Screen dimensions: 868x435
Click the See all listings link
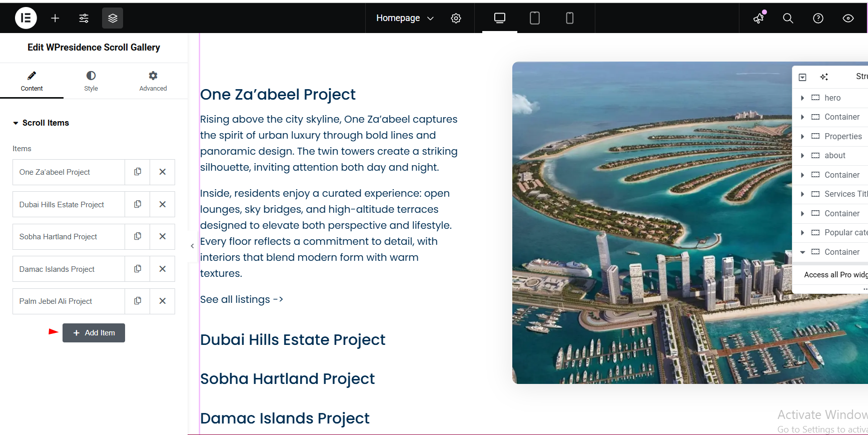pos(242,299)
